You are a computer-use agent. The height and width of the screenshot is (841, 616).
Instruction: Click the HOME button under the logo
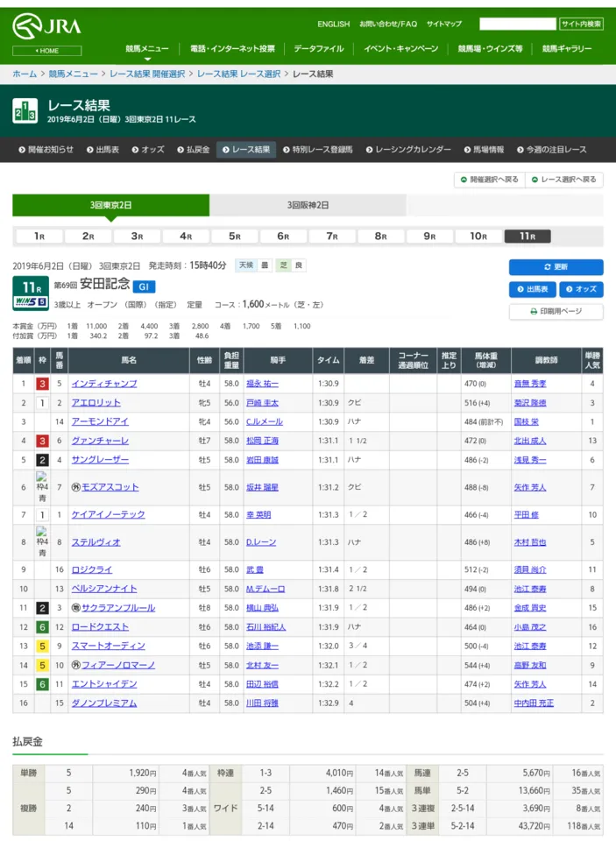tap(46, 51)
